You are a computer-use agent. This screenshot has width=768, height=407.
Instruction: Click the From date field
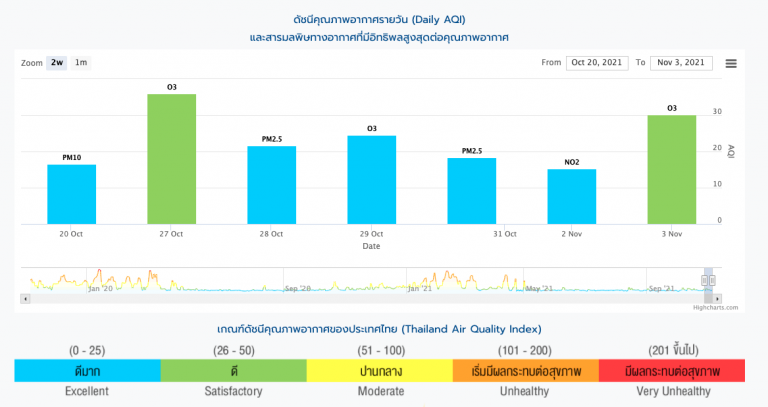point(598,63)
